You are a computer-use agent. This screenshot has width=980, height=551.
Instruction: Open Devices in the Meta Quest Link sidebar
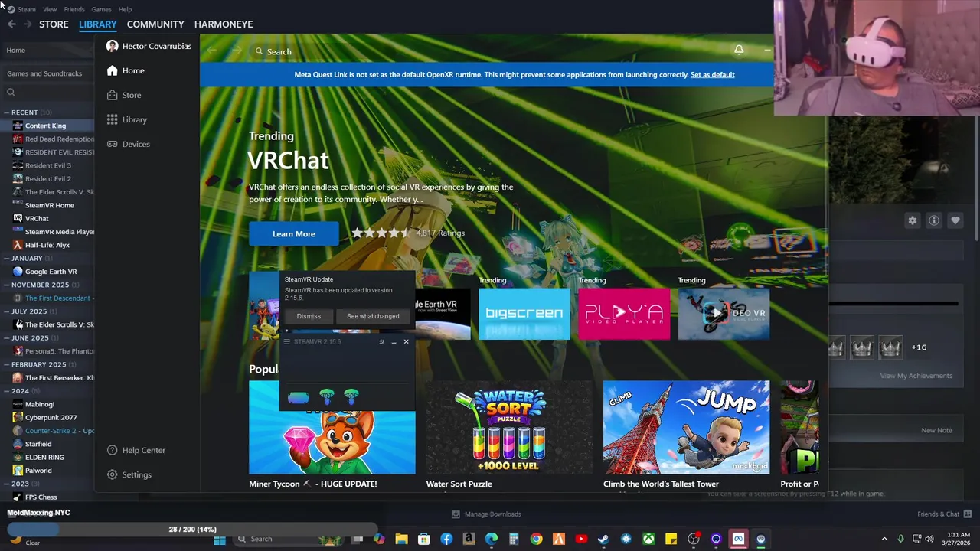pyautogui.click(x=129, y=144)
